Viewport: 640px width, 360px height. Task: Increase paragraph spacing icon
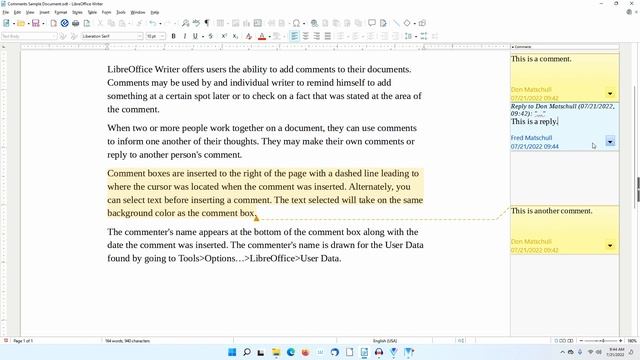(424, 36)
